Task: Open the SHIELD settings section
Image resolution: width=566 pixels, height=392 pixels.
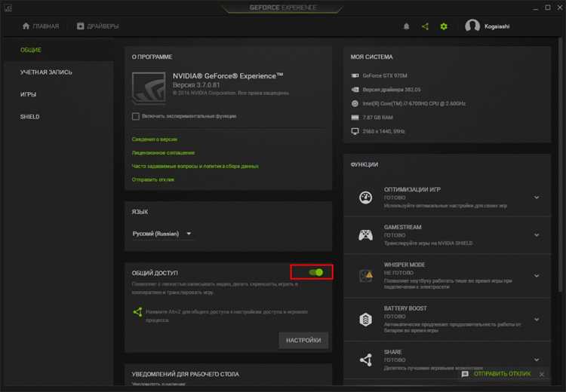Action: [x=29, y=117]
